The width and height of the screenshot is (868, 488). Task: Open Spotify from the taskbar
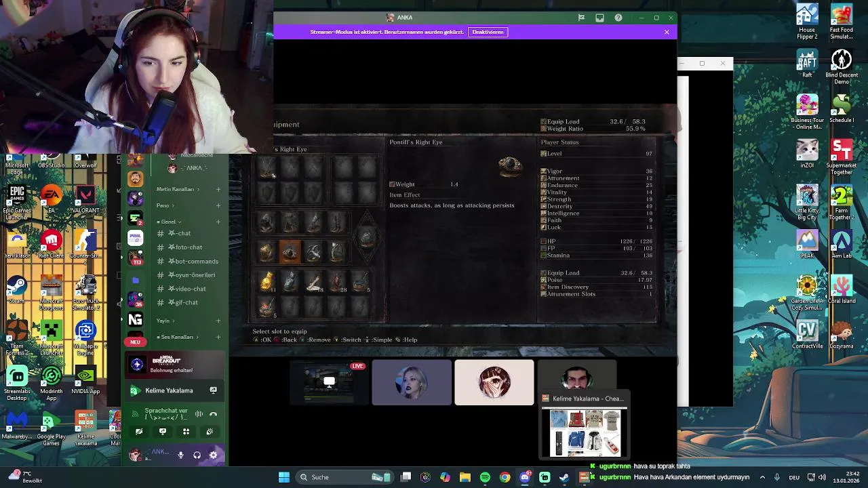[485, 477]
